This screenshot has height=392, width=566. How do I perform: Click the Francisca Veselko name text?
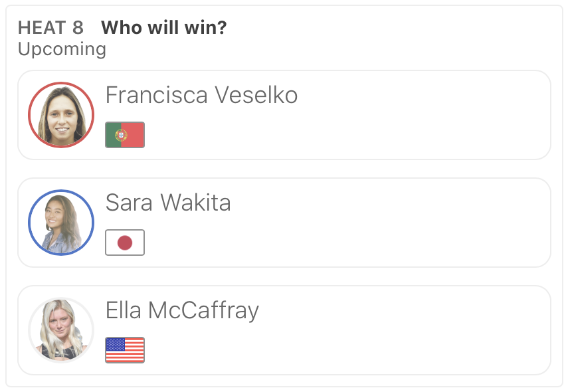point(201,96)
